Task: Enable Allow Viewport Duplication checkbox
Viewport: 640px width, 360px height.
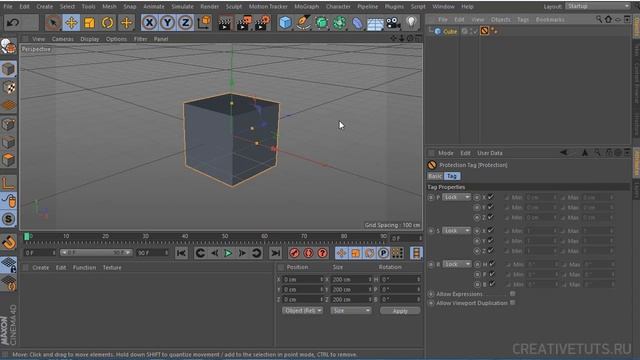Action: [x=512, y=303]
